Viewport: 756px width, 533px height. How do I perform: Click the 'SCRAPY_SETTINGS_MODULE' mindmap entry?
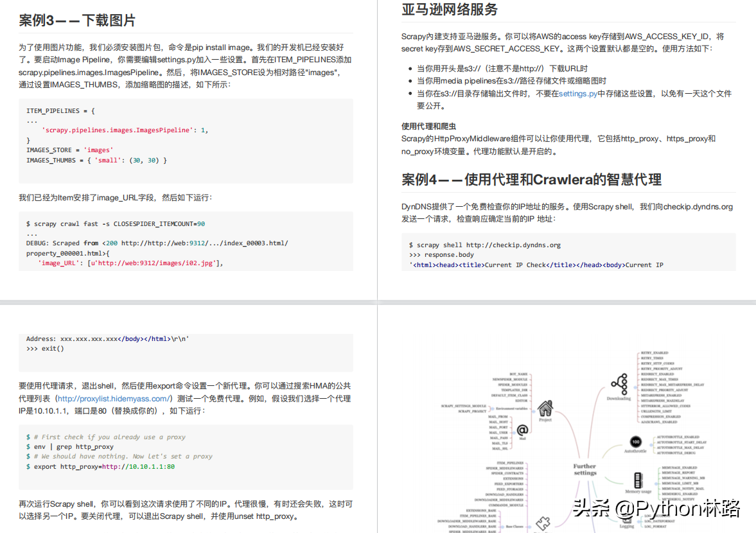coord(463,406)
